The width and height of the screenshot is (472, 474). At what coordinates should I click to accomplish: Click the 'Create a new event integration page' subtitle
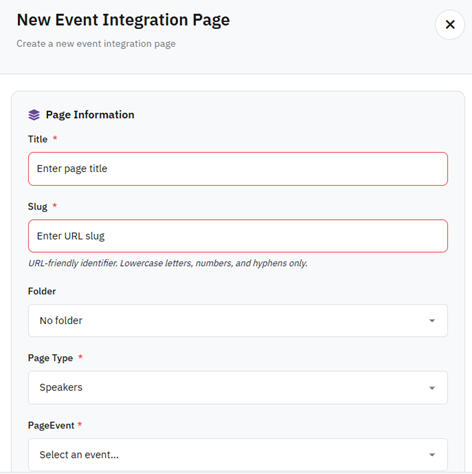pyautogui.click(x=96, y=44)
